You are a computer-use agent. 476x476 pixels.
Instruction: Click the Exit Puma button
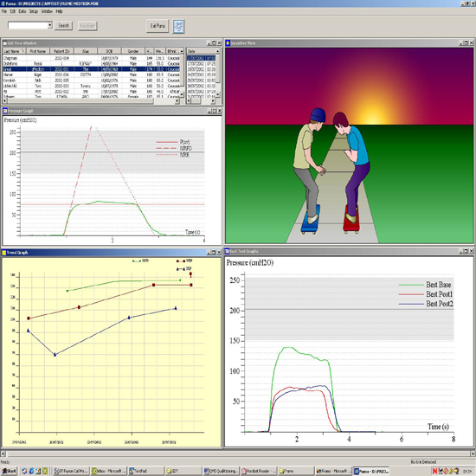click(x=158, y=26)
